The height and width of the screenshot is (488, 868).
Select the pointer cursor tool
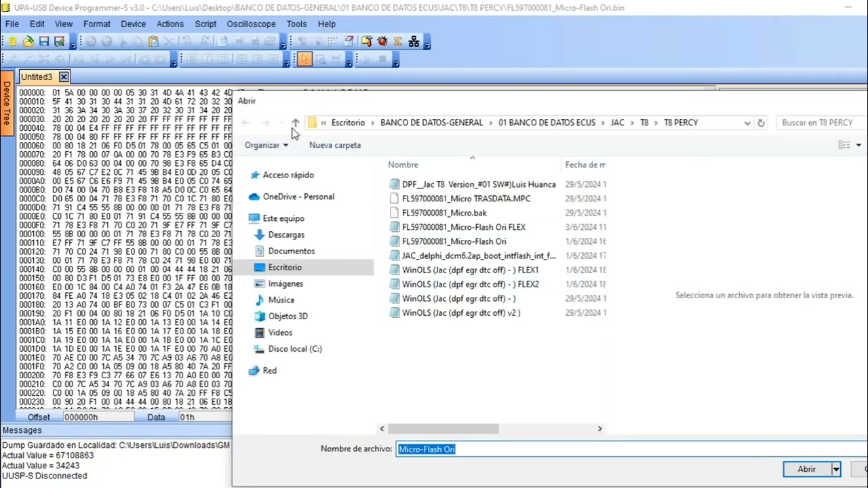304,59
